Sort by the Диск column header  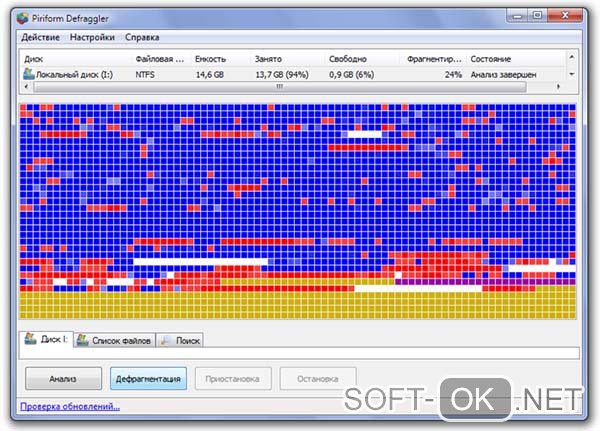pyautogui.click(x=76, y=59)
